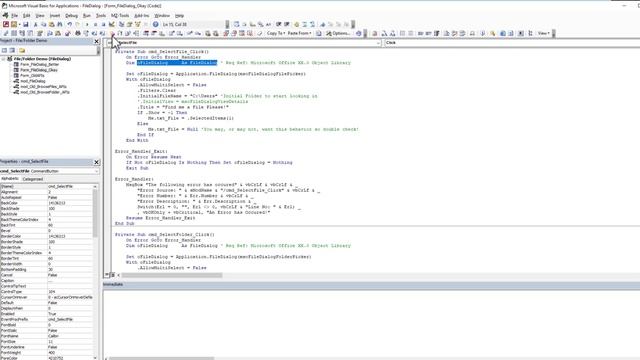Click the Comment Block icon
Screen dimensions: 640x360
[304, 24]
